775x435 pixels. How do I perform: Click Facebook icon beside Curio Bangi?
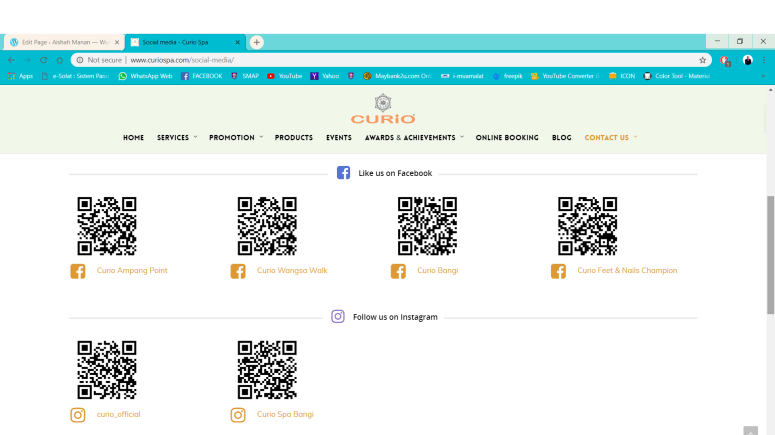398,271
